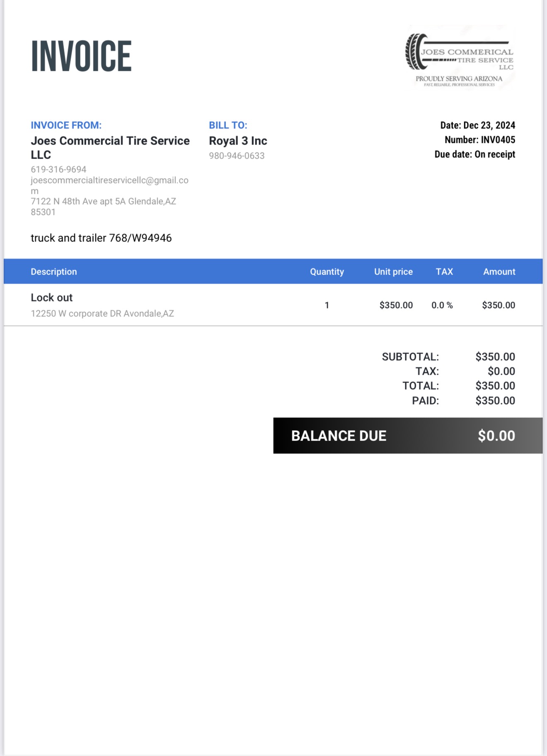Click the INVOICE heading title
This screenshot has width=547, height=756.
pos(81,56)
